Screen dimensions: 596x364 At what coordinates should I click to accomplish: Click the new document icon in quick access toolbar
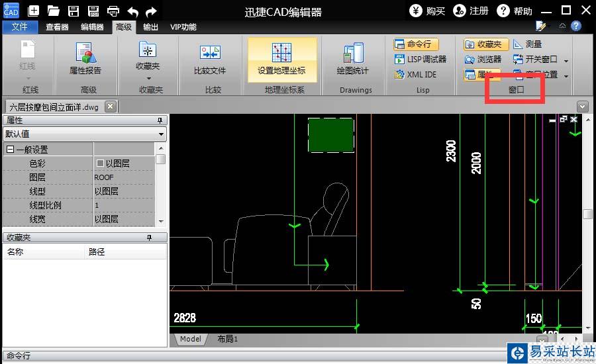[x=34, y=11]
